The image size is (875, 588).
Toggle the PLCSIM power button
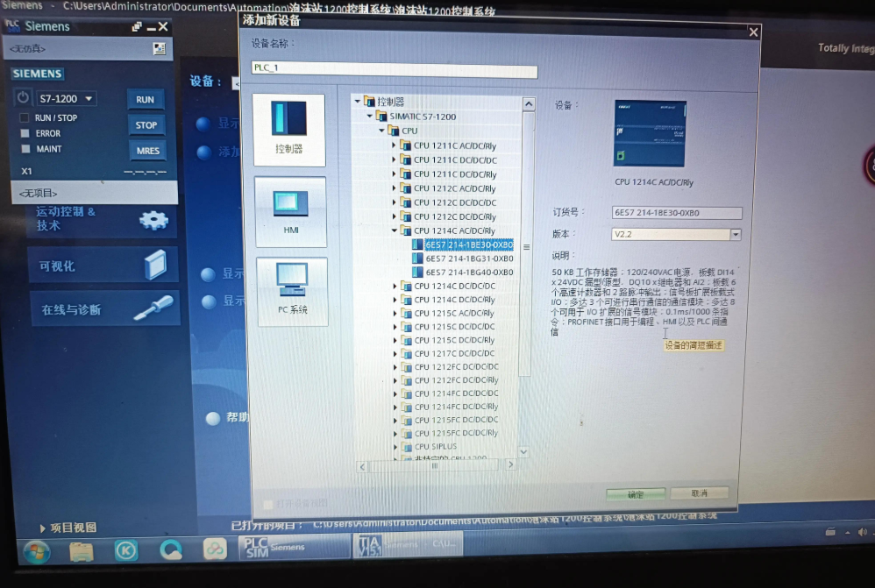pos(23,97)
